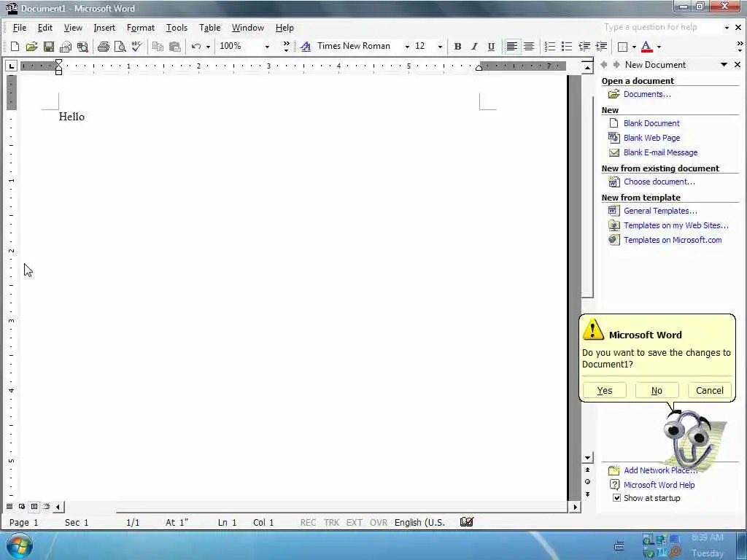This screenshot has width=747, height=560.
Task: Toggle italic formatting
Action: pyautogui.click(x=474, y=46)
